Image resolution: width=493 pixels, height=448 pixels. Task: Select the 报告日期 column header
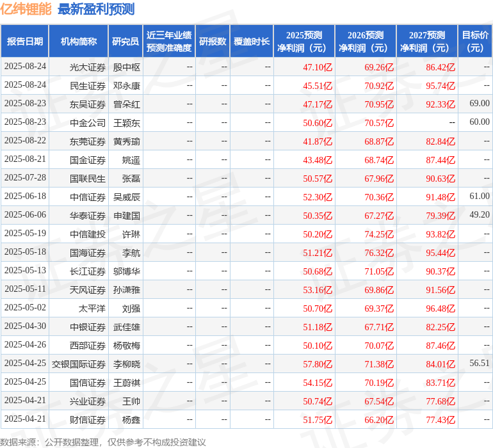pos(25,41)
